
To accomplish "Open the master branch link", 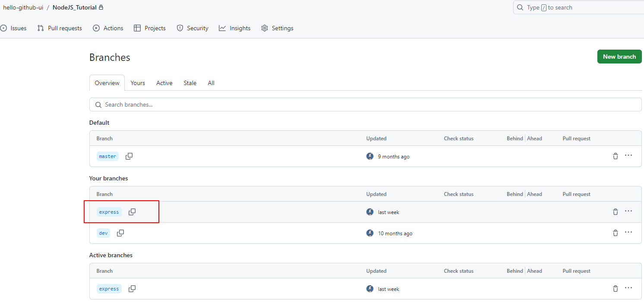I will click(x=107, y=156).
